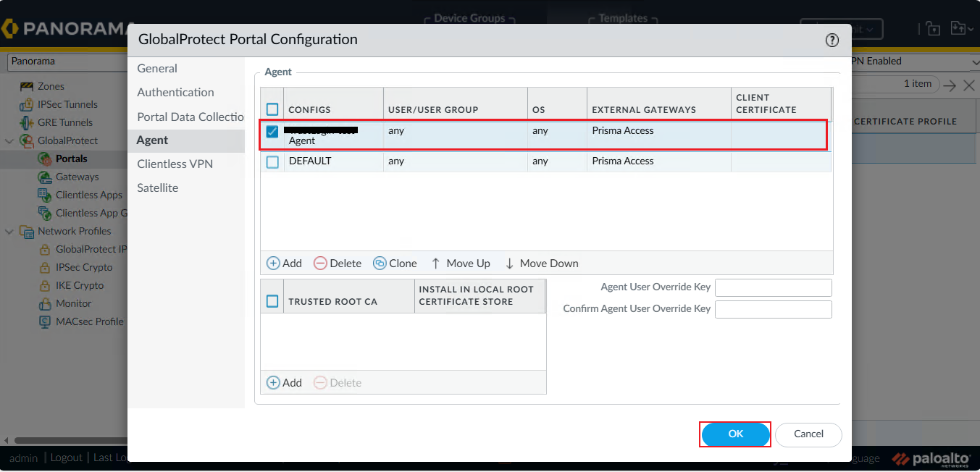Image resolution: width=980 pixels, height=472 pixels.
Task: Click the help question mark icon
Action: (832, 40)
